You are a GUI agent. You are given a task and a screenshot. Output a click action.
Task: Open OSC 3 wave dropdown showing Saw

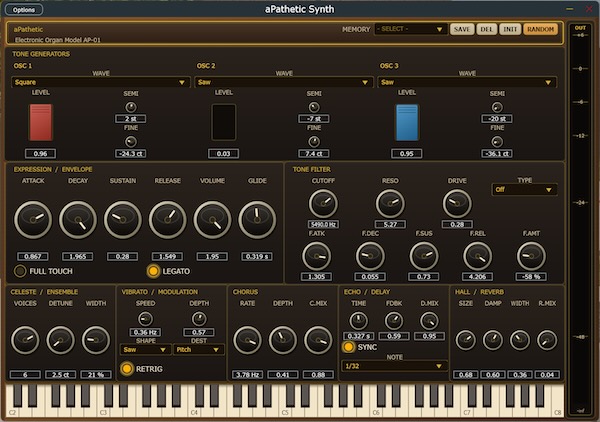pyautogui.click(x=467, y=82)
